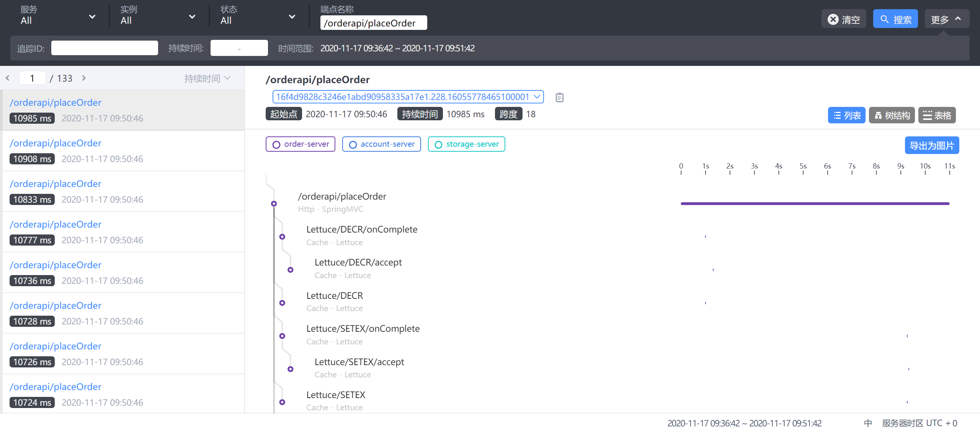Viewport: 980px width, 431px height.
Task: Click the span node of /orderapi/placeOrder
Action: (274, 203)
